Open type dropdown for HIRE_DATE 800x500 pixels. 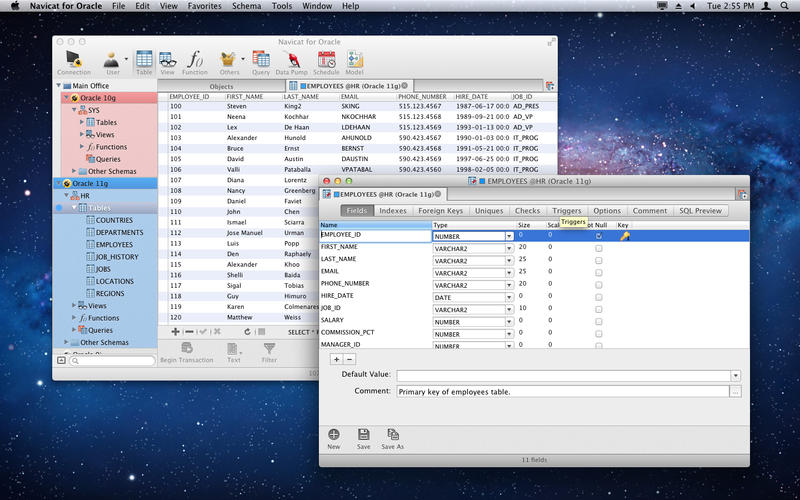point(509,297)
